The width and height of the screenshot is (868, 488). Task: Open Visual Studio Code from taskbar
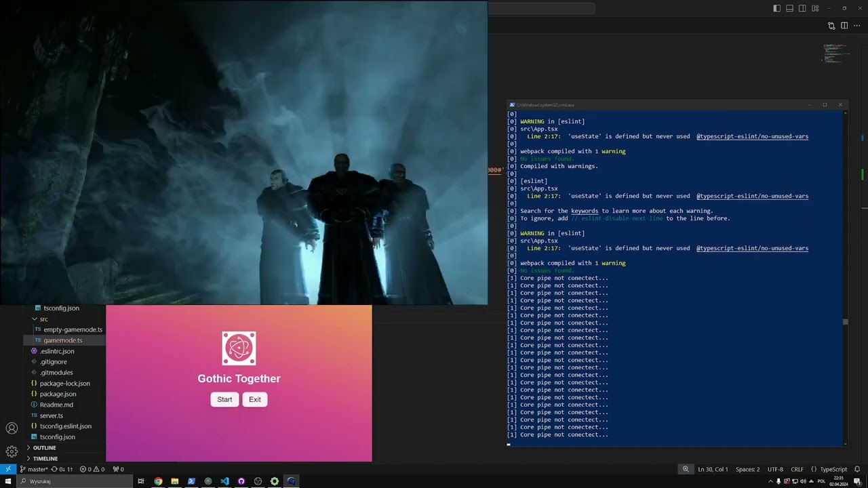[224, 481]
